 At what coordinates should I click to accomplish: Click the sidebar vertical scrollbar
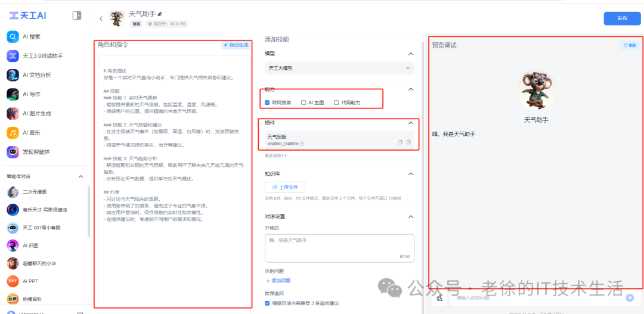89,211
